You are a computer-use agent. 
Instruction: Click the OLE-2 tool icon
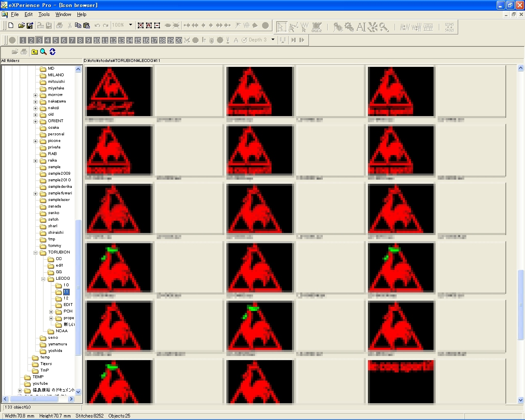317,27
